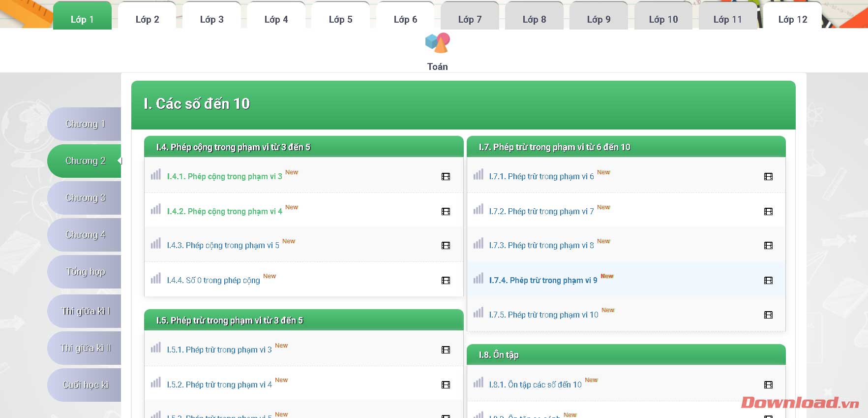Open lesson I.7.3 Phép trừ trong phạm vi 8
Image resolution: width=868 pixels, height=418 pixels.
541,246
